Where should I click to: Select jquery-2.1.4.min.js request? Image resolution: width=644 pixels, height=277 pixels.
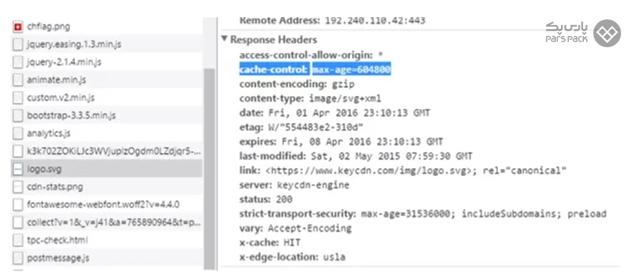(x=64, y=62)
